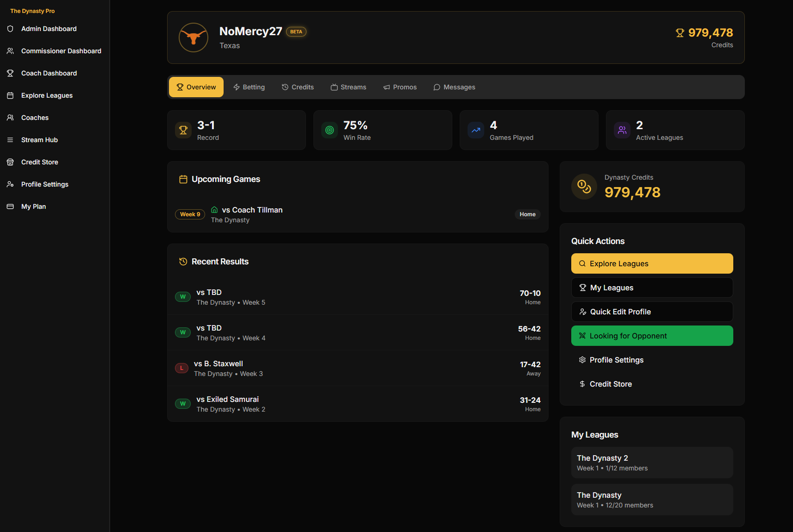Click the clock icon beside Recent Results
The width and height of the screenshot is (793, 532).
click(x=183, y=261)
